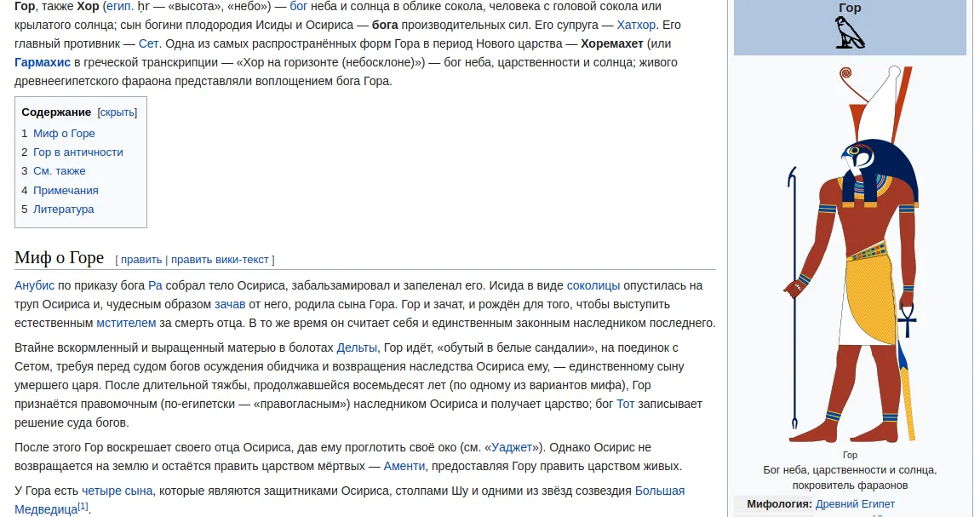Collapse the contents with the скрыть link
Screen dimensions: 980x517
pyautogui.click(x=117, y=112)
